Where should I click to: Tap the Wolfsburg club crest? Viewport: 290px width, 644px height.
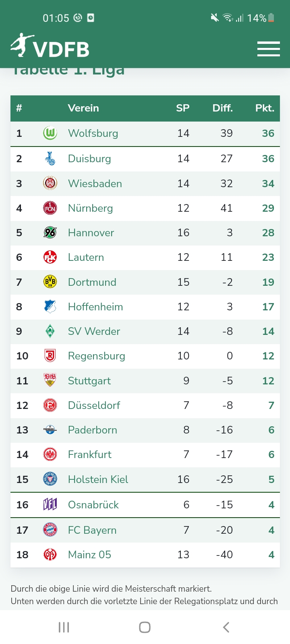(x=50, y=133)
